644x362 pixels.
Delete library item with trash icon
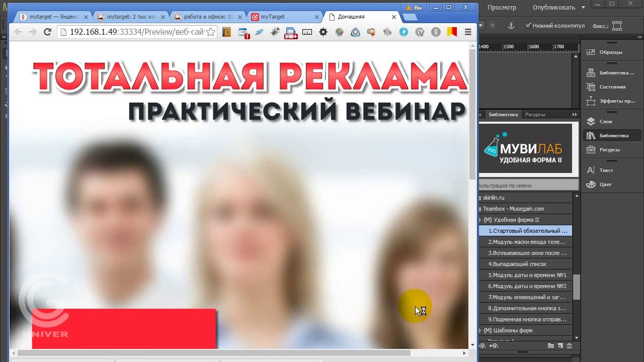pos(569,346)
